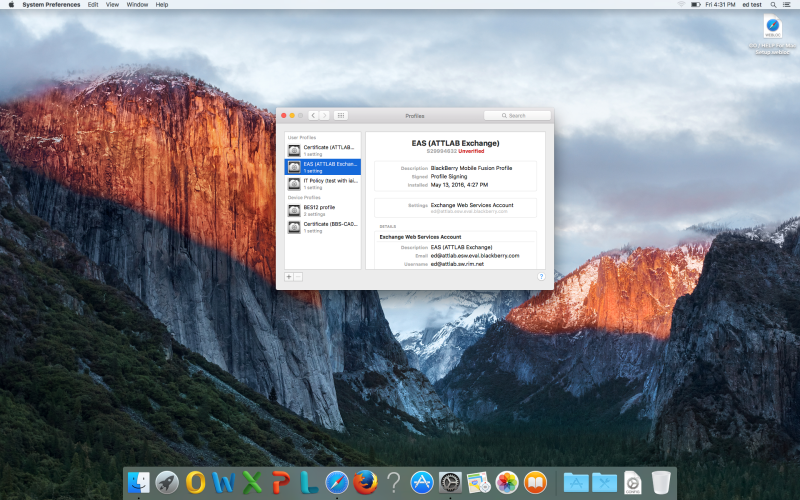Launch PowerPoint from the Dock
800x500 pixels.
point(281,482)
